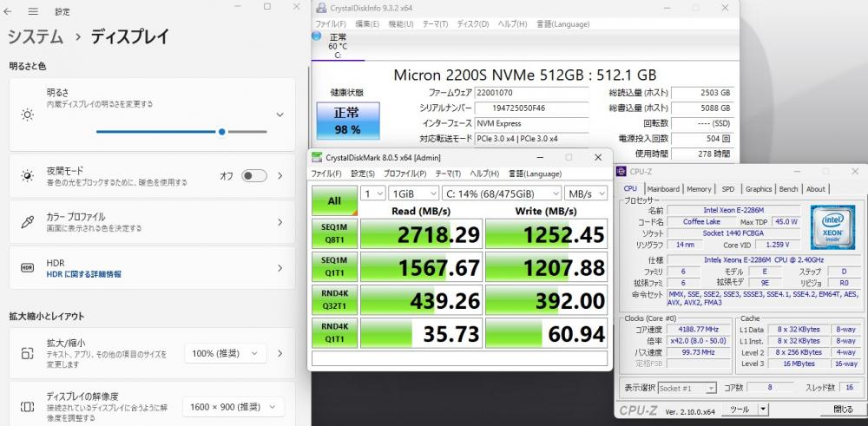Click the blue disk status orb
868x426 pixels.
click(316, 36)
